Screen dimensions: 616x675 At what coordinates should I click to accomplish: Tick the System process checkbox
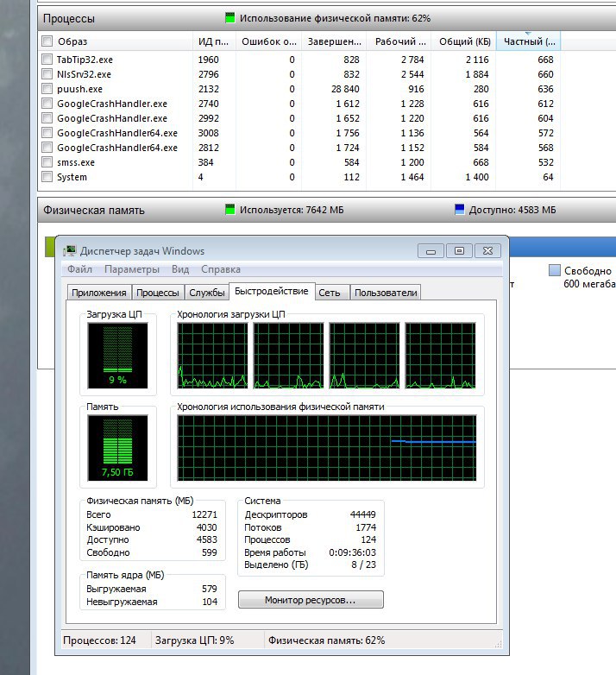pyautogui.click(x=47, y=176)
